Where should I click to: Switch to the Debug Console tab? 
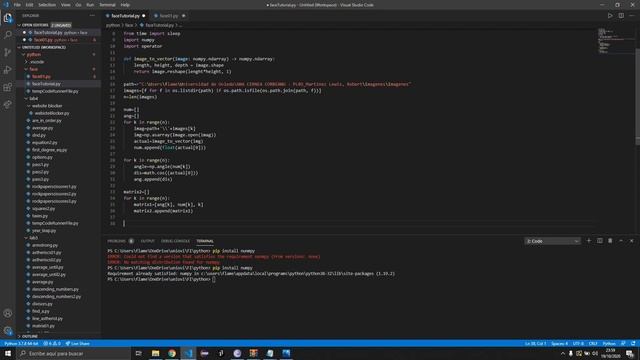175,241
